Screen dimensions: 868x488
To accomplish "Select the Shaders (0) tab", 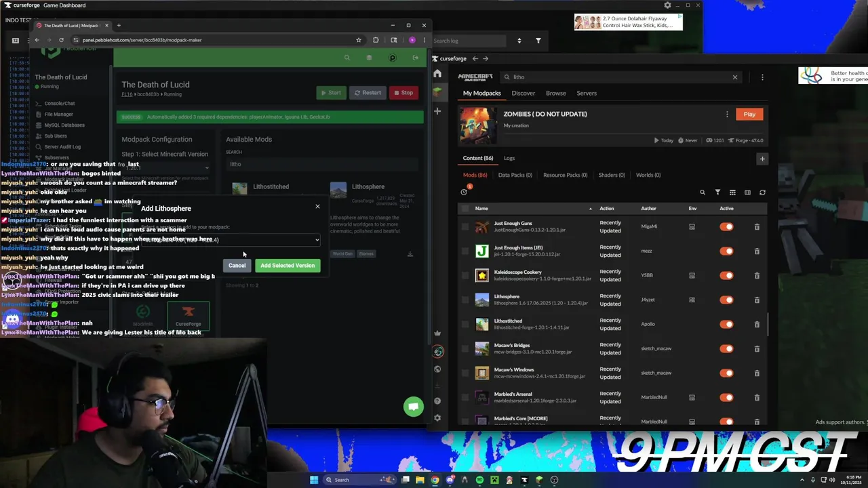I will pyautogui.click(x=612, y=175).
